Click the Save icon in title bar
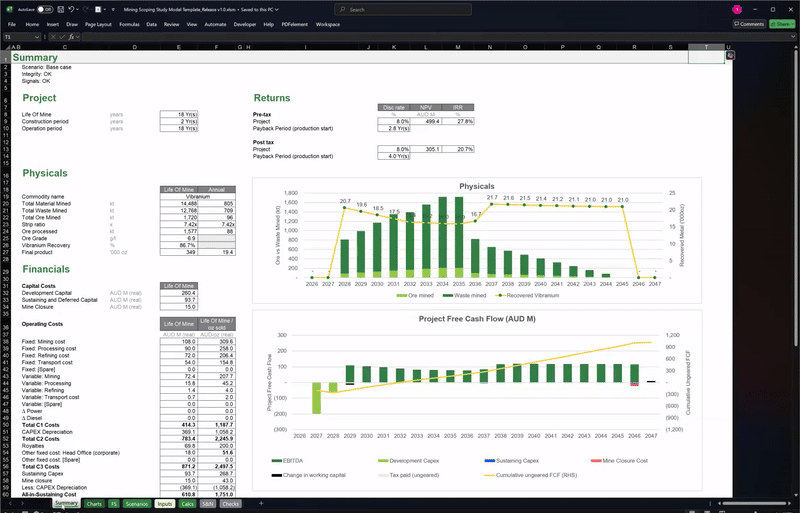Image resolution: width=800 pixels, height=513 pixels. (60, 9)
